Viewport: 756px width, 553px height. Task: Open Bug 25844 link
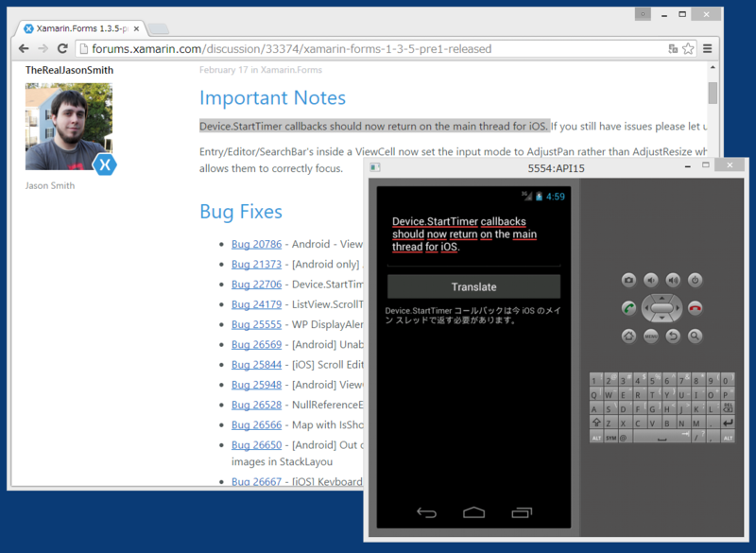tap(256, 365)
